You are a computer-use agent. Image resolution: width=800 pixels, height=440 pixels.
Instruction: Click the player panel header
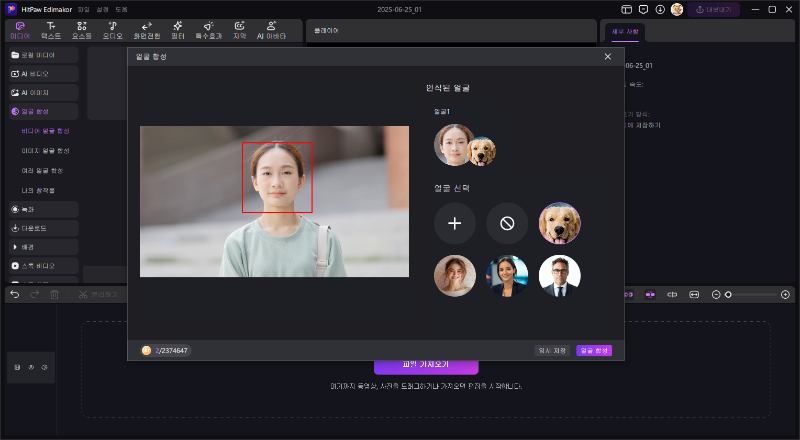click(x=327, y=31)
